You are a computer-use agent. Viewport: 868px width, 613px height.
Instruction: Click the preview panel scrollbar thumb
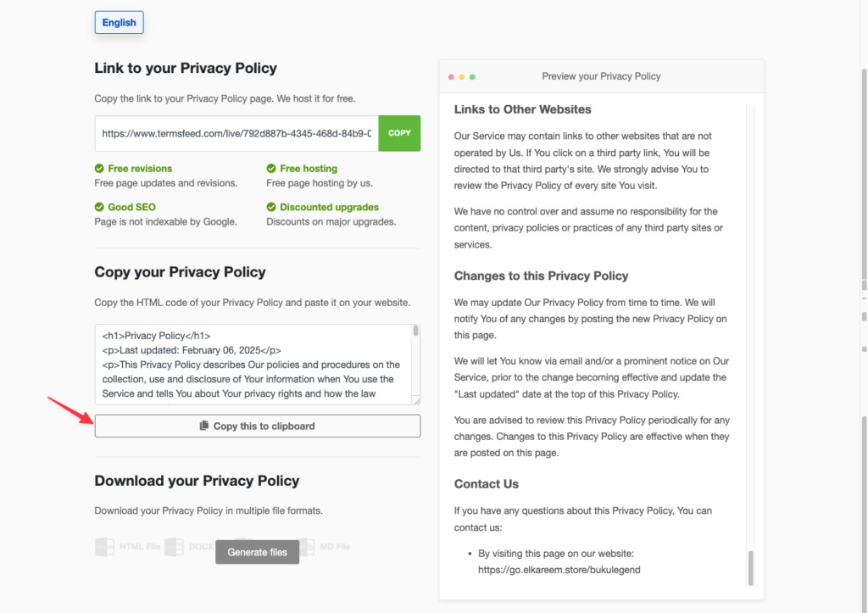pos(750,566)
